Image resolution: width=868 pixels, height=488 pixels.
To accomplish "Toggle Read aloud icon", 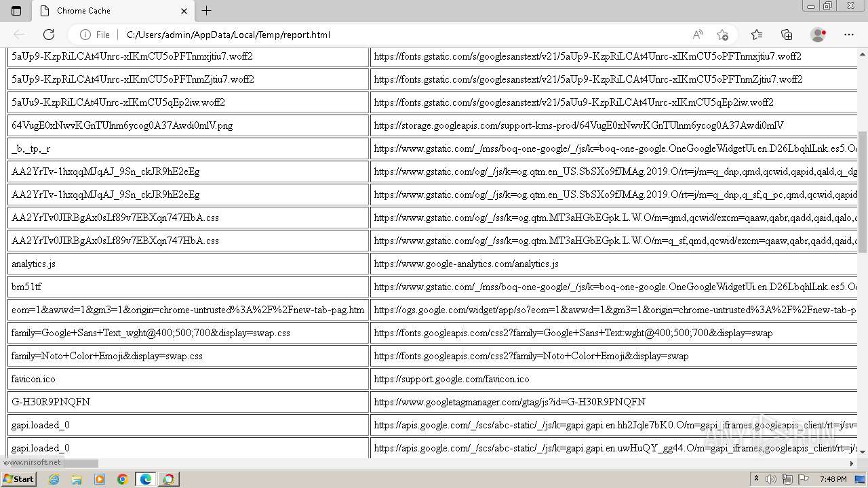I will point(698,35).
